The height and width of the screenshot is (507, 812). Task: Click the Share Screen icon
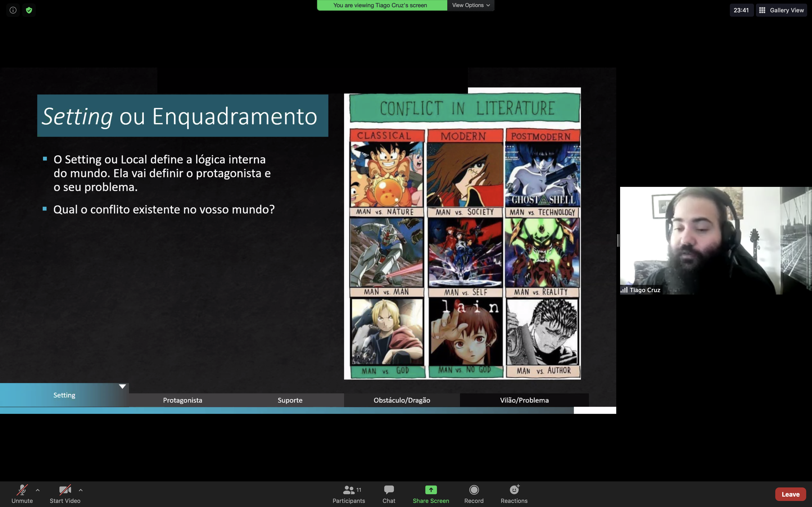(431, 490)
